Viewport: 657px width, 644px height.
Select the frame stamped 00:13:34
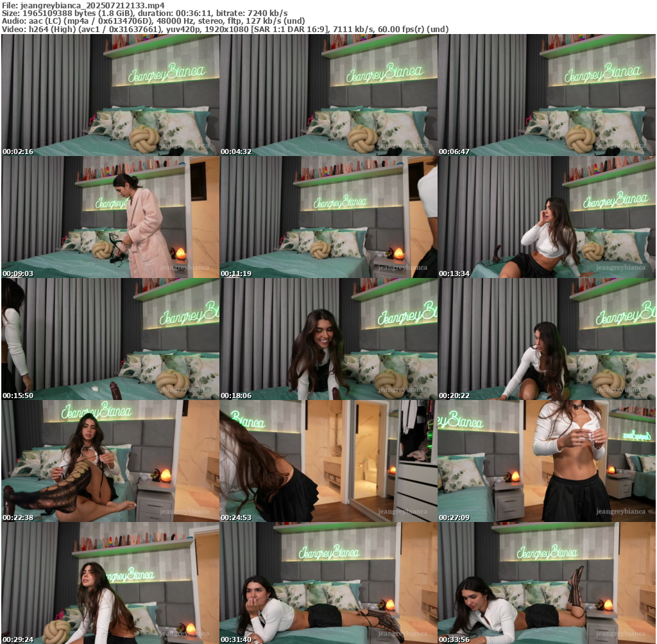pos(547,217)
